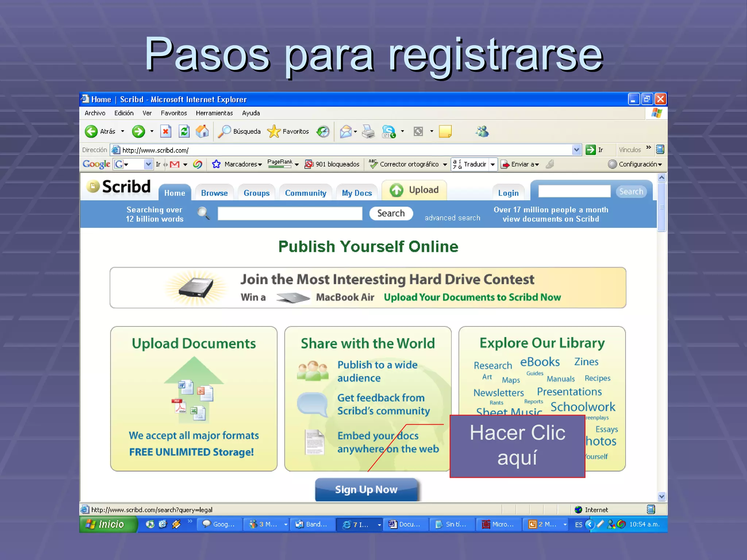Viewport: 747px width, 560px height.
Task: Click the PageRank indicator
Action: (280, 164)
